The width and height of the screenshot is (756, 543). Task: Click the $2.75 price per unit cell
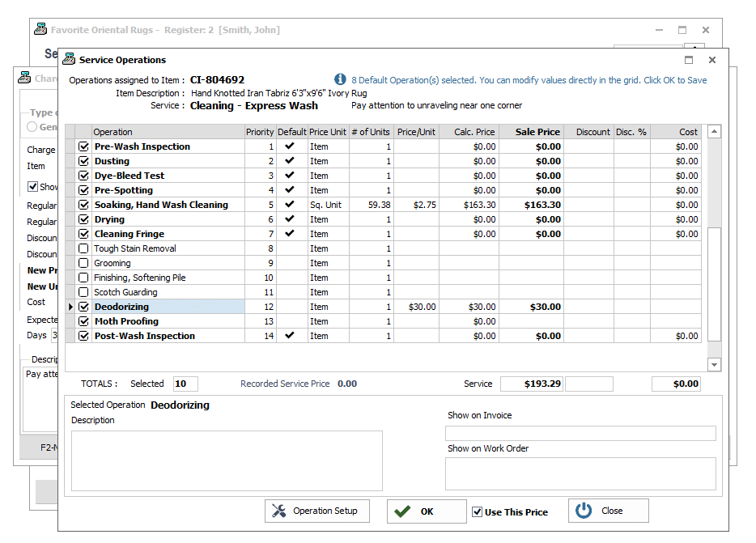[416, 205]
